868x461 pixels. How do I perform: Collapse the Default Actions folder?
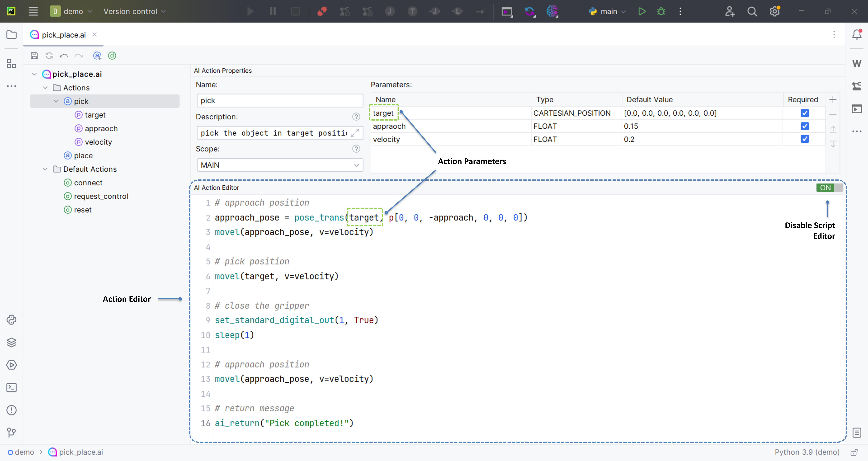coord(45,169)
